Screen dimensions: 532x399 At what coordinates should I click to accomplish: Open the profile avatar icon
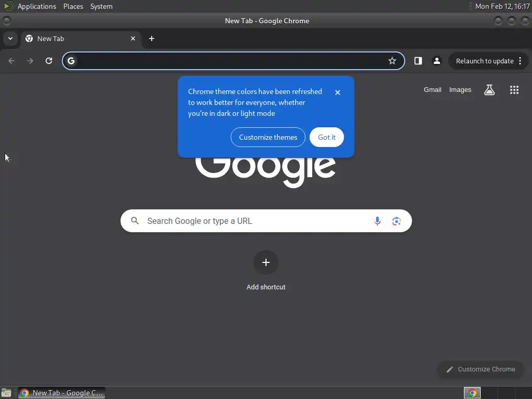(x=436, y=61)
